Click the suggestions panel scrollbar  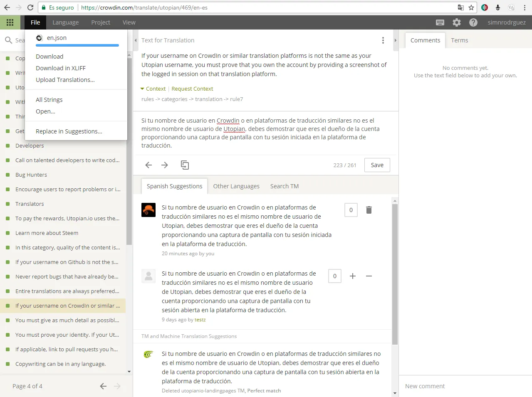pos(395,274)
